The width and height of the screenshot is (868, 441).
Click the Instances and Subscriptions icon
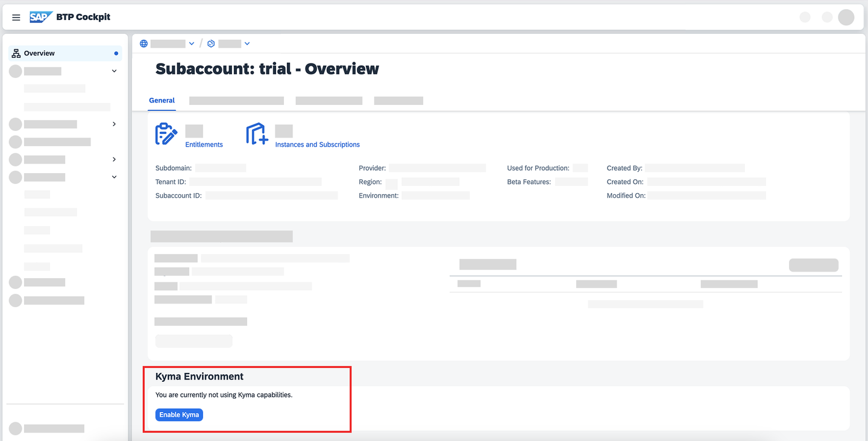click(257, 134)
